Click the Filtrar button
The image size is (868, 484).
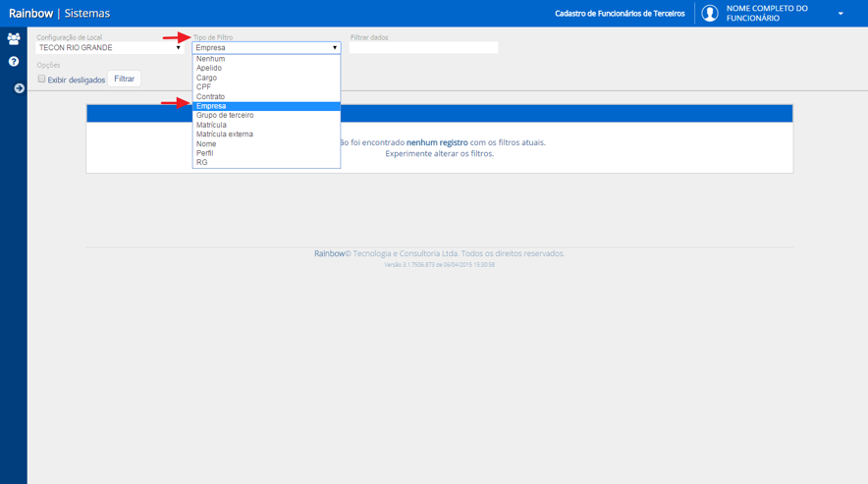click(x=124, y=79)
